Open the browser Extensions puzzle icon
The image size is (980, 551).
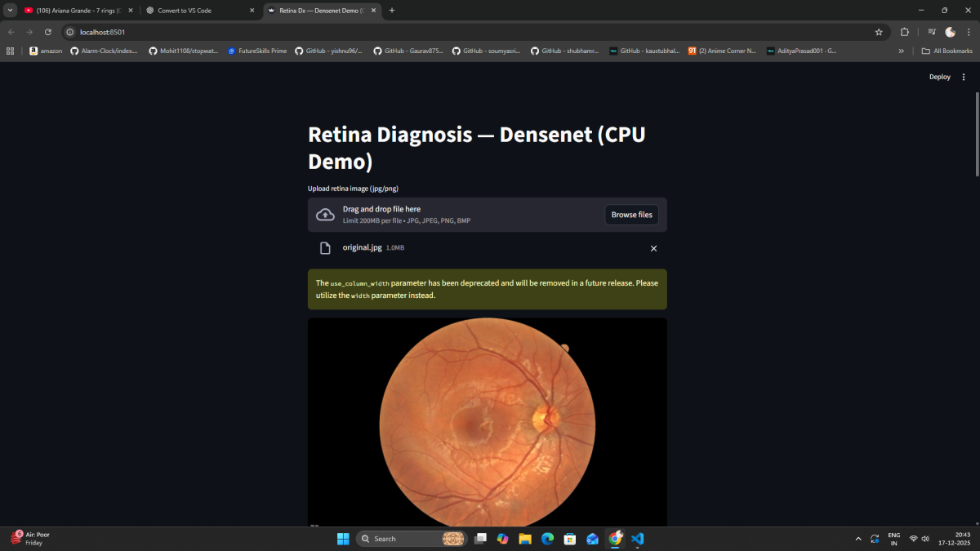click(905, 32)
